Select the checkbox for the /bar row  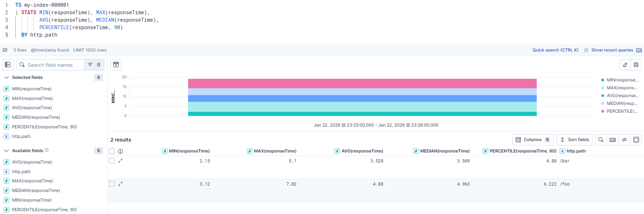coord(112,161)
